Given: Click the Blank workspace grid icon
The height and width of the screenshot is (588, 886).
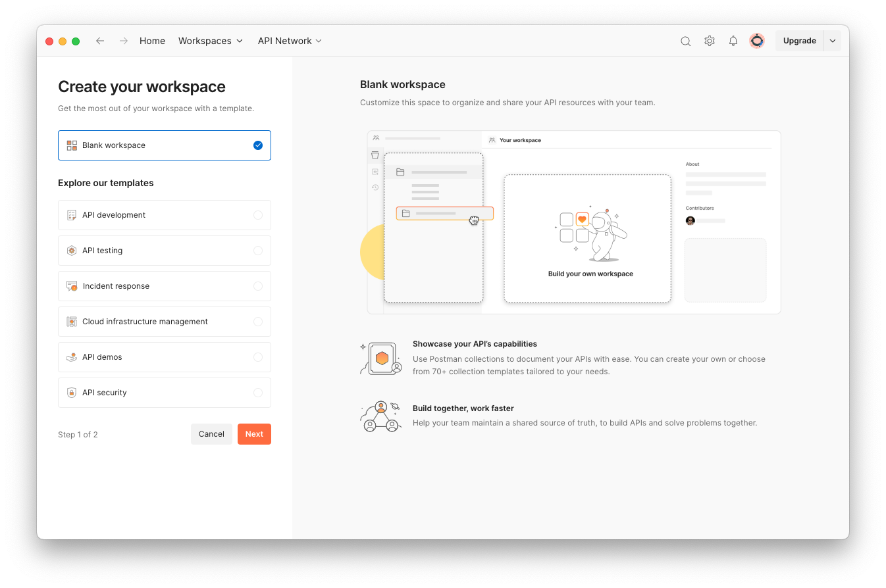Looking at the screenshot, I should point(72,145).
